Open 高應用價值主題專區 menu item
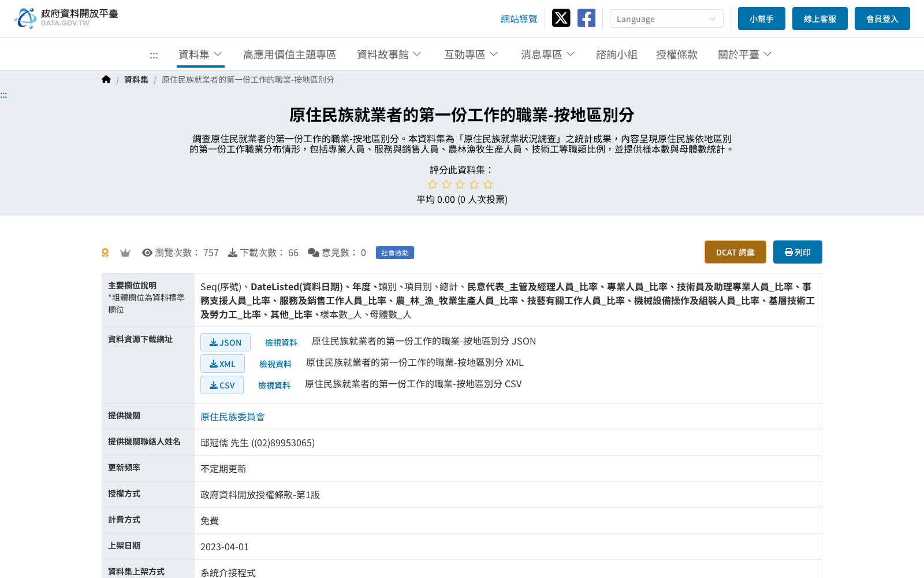 [x=289, y=54]
